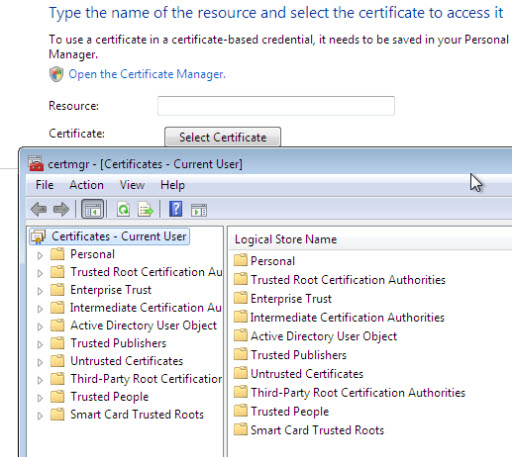
Task: Toggle Show/Hide Console Tree icon
Action: pyautogui.click(x=92, y=210)
